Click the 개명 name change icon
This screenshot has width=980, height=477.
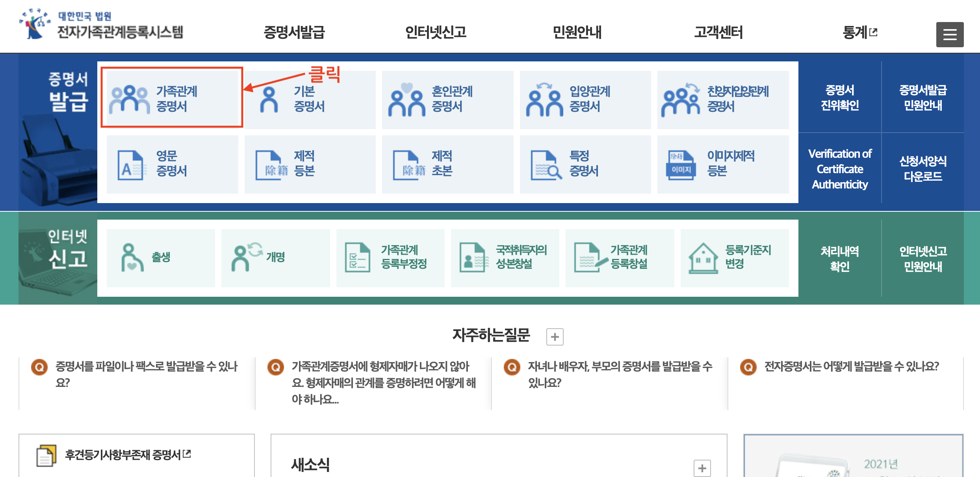click(x=247, y=257)
